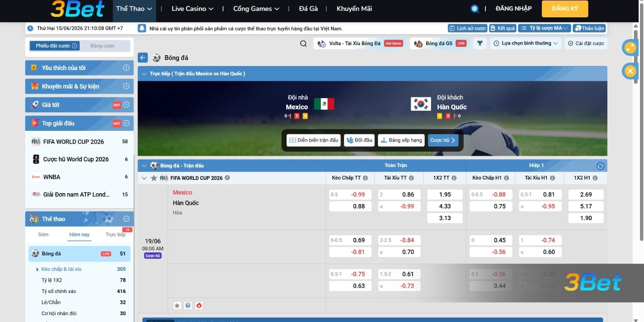Click the South Korea flag image

click(421, 104)
